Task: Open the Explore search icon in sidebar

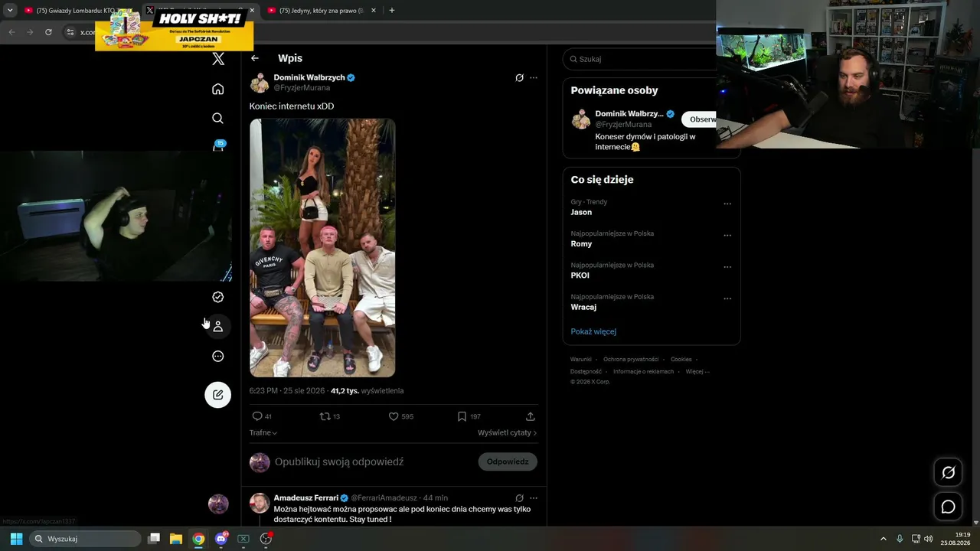Action: pos(218,118)
